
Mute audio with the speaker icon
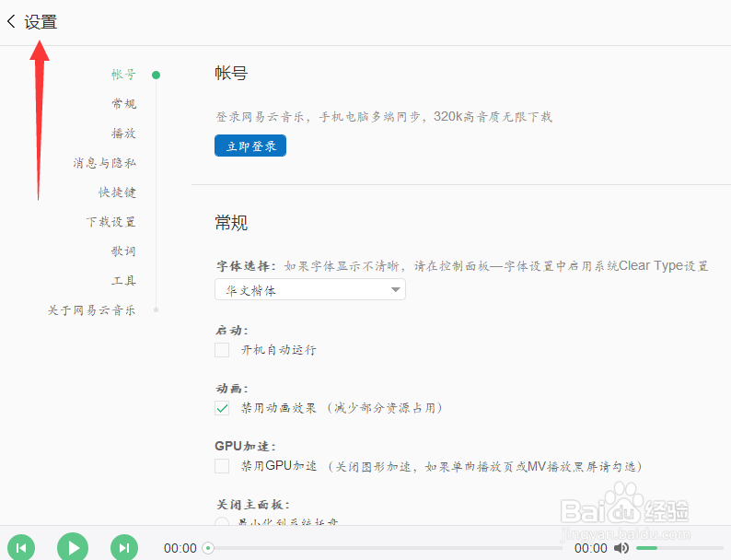coord(621,548)
